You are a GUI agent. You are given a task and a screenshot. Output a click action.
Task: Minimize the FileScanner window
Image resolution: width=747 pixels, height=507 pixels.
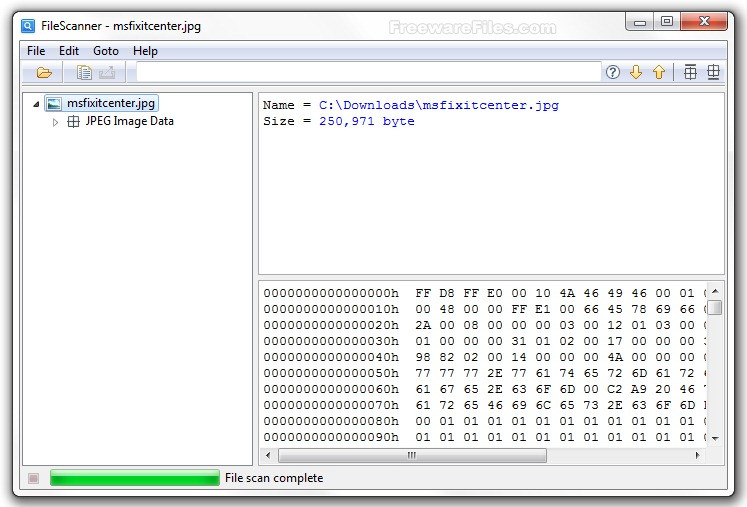[640, 22]
